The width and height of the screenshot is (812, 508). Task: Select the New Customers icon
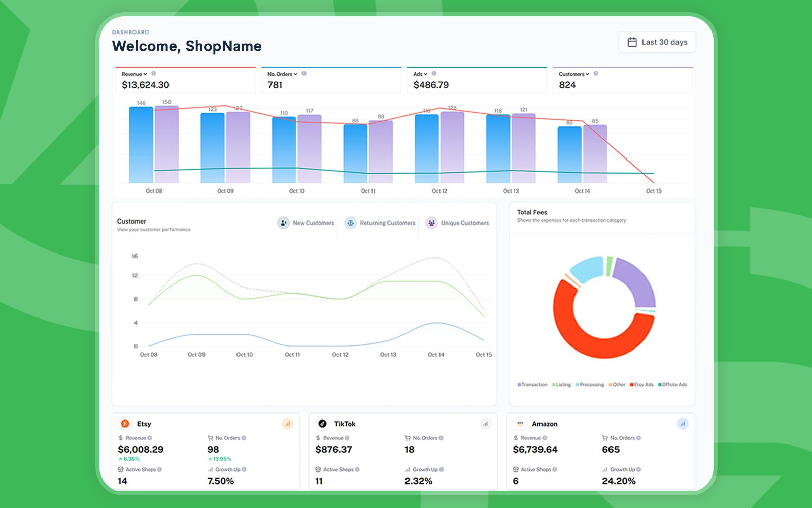[283, 223]
